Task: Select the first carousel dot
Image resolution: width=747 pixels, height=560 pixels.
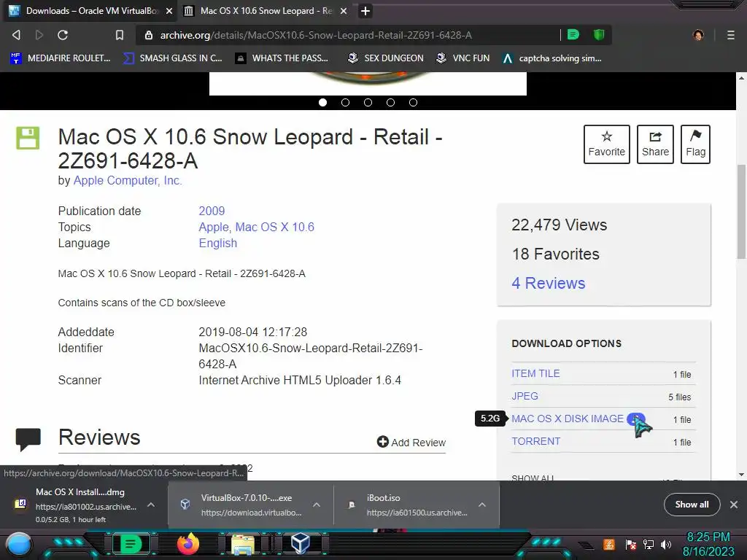Action: (322, 102)
